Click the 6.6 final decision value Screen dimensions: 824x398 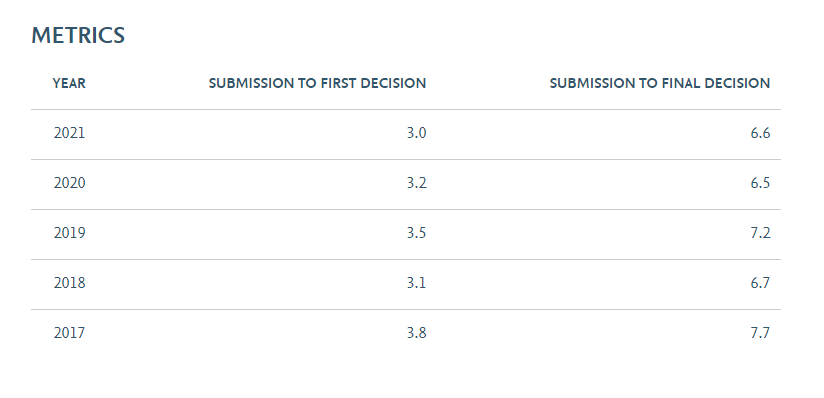click(760, 133)
